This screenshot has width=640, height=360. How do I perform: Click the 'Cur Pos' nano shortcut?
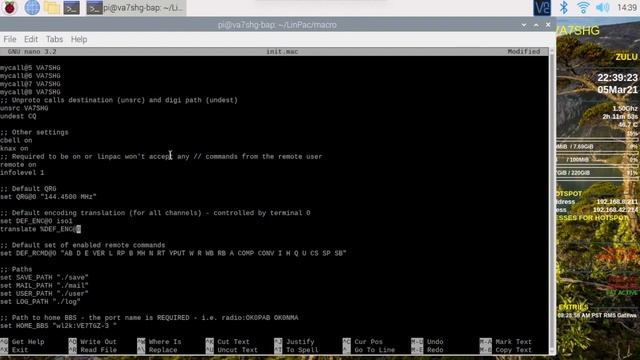click(x=364, y=342)
